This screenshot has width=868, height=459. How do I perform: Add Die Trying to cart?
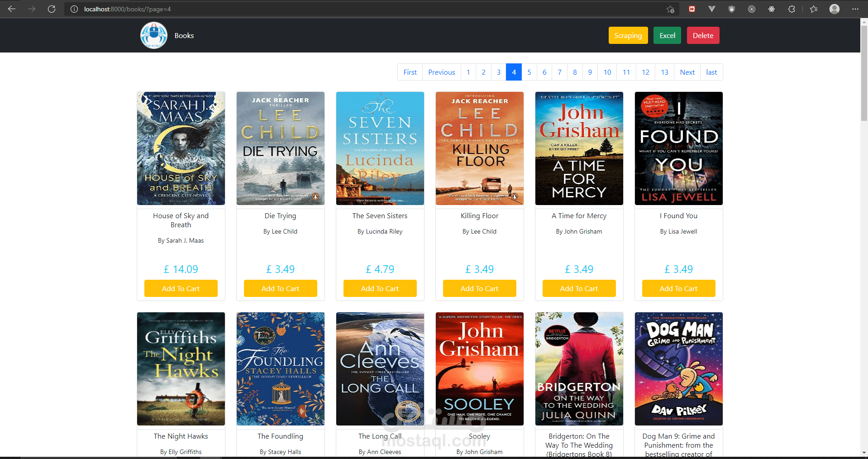coord(281,288)
